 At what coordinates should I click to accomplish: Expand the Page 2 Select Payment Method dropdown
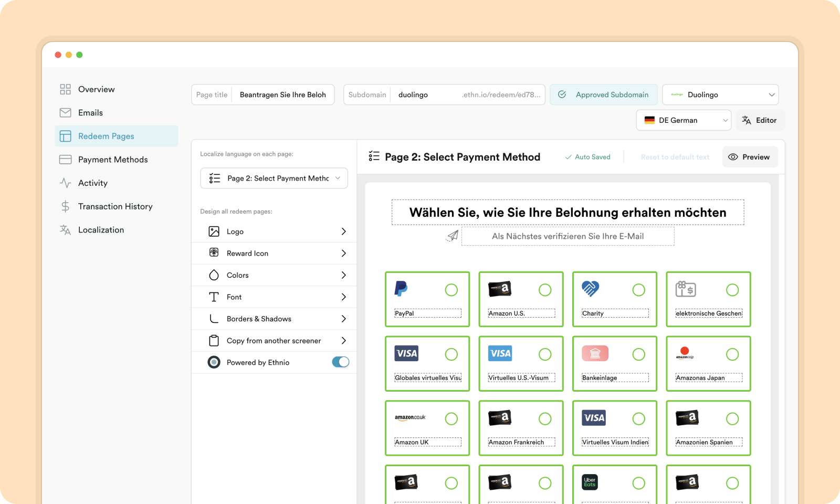pyautogui.click(x=274, y=178)
